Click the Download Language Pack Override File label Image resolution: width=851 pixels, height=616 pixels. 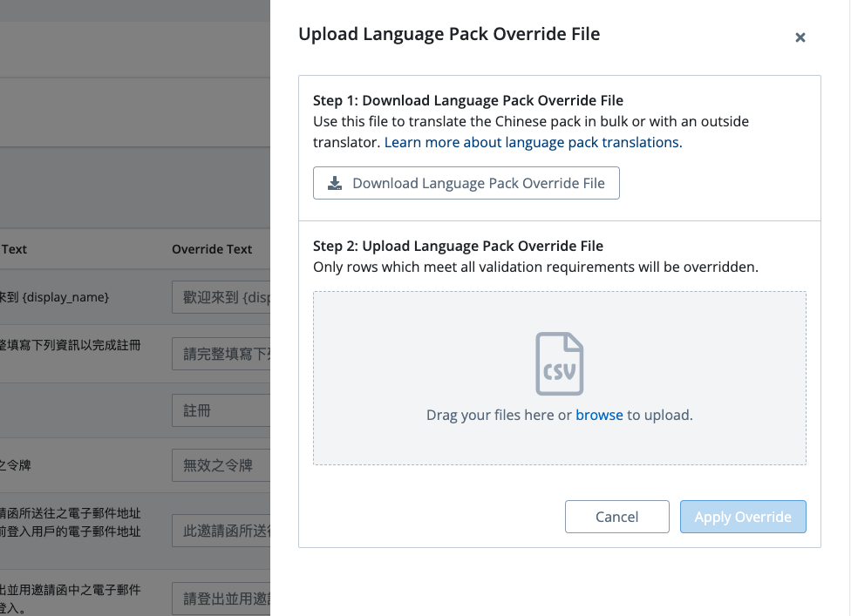[478, 183]
